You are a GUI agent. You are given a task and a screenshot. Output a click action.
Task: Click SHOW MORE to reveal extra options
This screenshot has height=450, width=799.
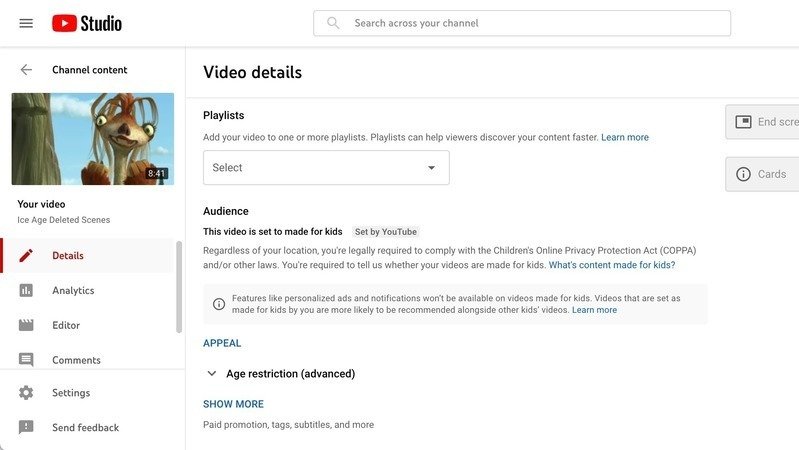[233, 404]
